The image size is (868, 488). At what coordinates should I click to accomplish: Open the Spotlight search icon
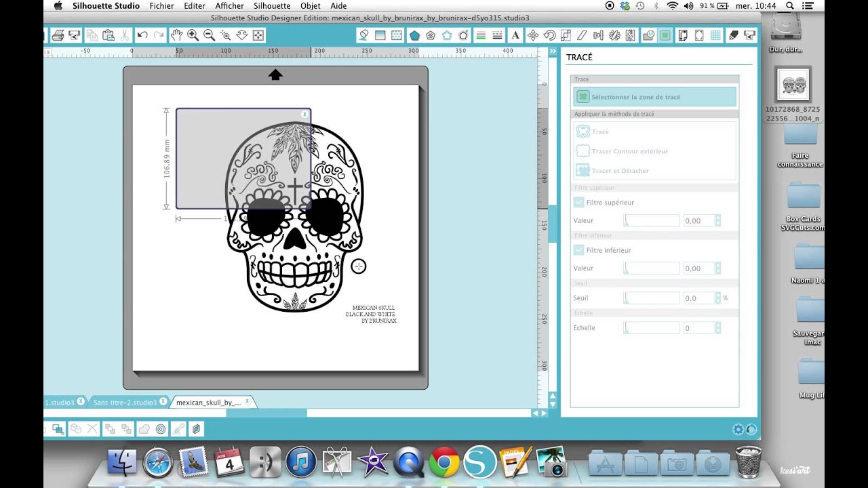coord(791,5)
